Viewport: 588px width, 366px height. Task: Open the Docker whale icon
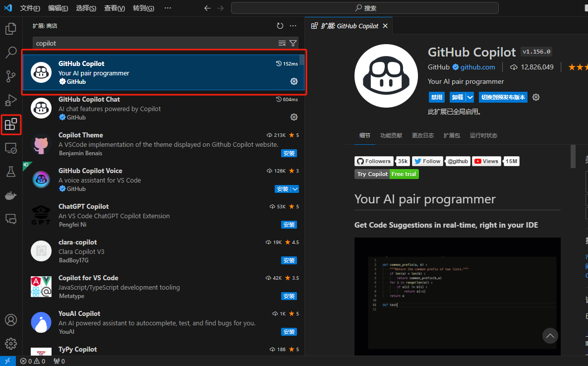tap(11, 195)
